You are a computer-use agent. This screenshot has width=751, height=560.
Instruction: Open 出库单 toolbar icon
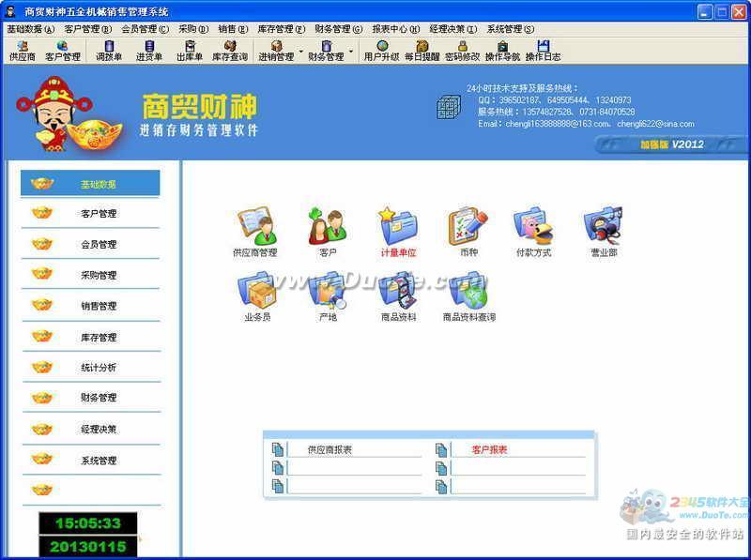(x=190, y=51)
